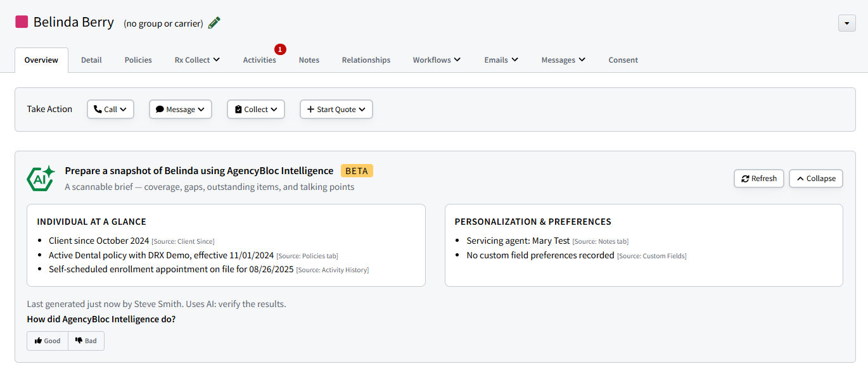Open the top-right caret dropdown menu
This screenshot has height=371, width=868.
click(x=847, y=23)
